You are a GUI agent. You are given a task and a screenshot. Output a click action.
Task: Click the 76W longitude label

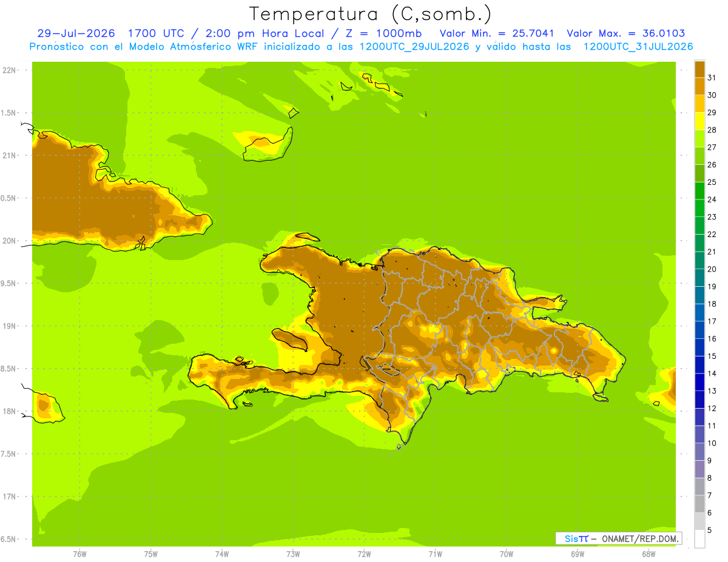pyautogui.click(x=79, y=554)
